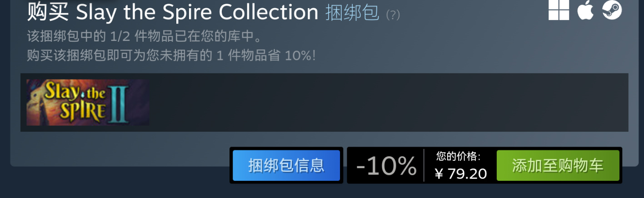The height and width of the screenshot is (198, 644).
Task: Click the Steam logo platform icon
Action: point(612,10)
